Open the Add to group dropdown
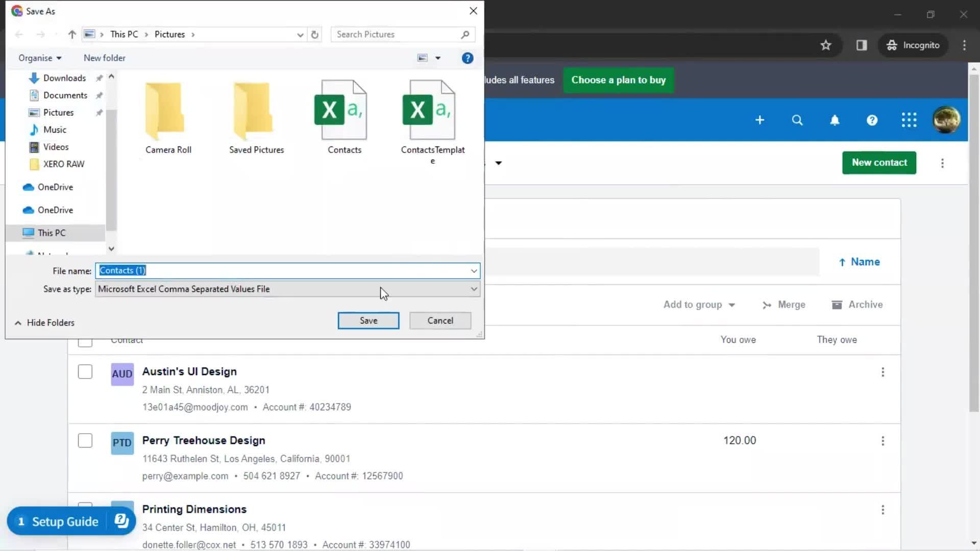 [699, 305]
